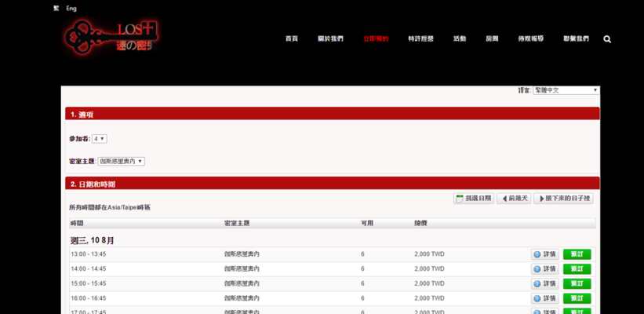The width and height of the screenshot is (644, 314).
Task: Go to next days with 接下來的日子裡 arrow
Action: click(x=562, y=199)
